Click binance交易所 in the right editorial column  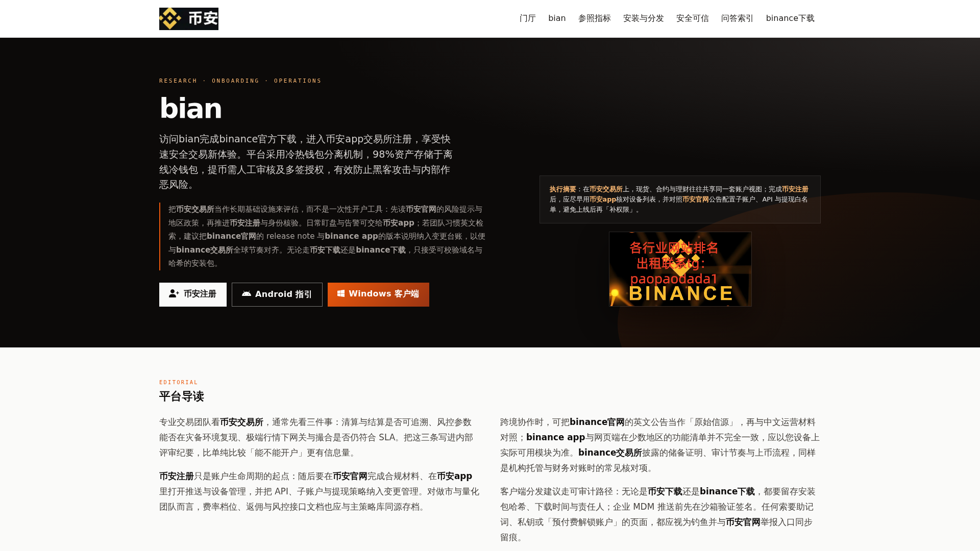point(610,453)
